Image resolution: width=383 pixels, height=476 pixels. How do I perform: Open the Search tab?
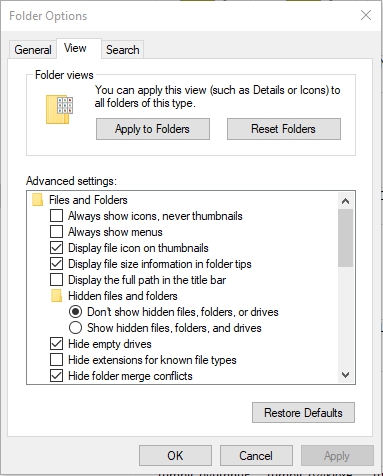[x=123, y=50]
